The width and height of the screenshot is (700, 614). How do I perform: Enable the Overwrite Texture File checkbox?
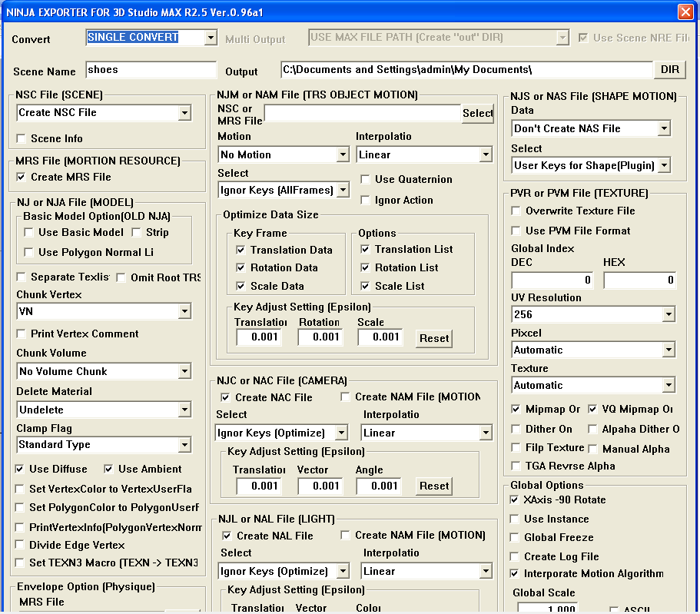pyautogui.click(x=516, y=211)
